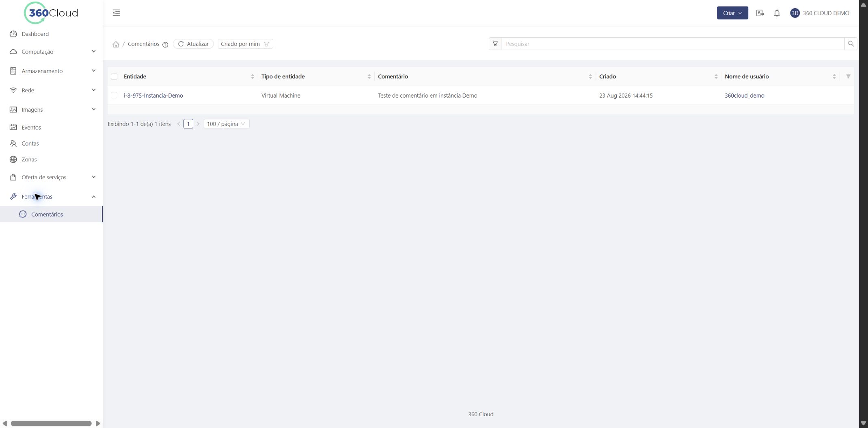The height and width of the screenshot is (428, 868).
Task: Open the i-8-975-Instancia-Demo entity link
Action: click(x=153, y=96)
